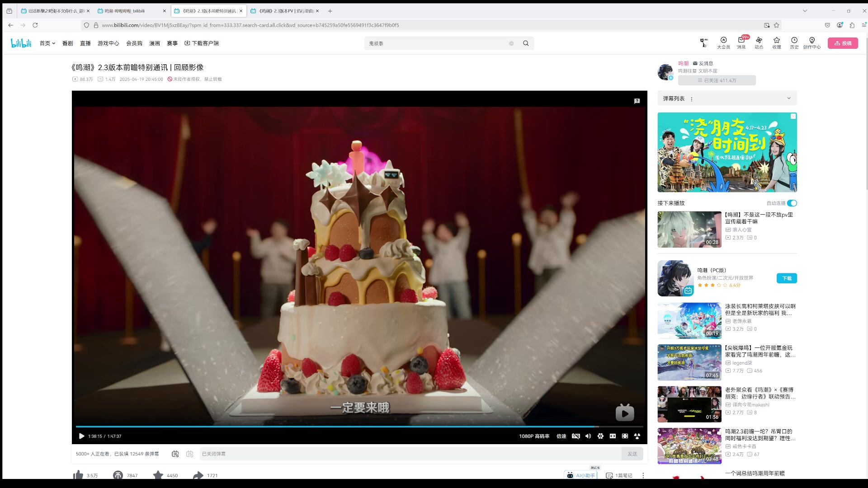Open the 收藏 favorites star in header
This screenshot has width=868, height=488.
(777, 43)
